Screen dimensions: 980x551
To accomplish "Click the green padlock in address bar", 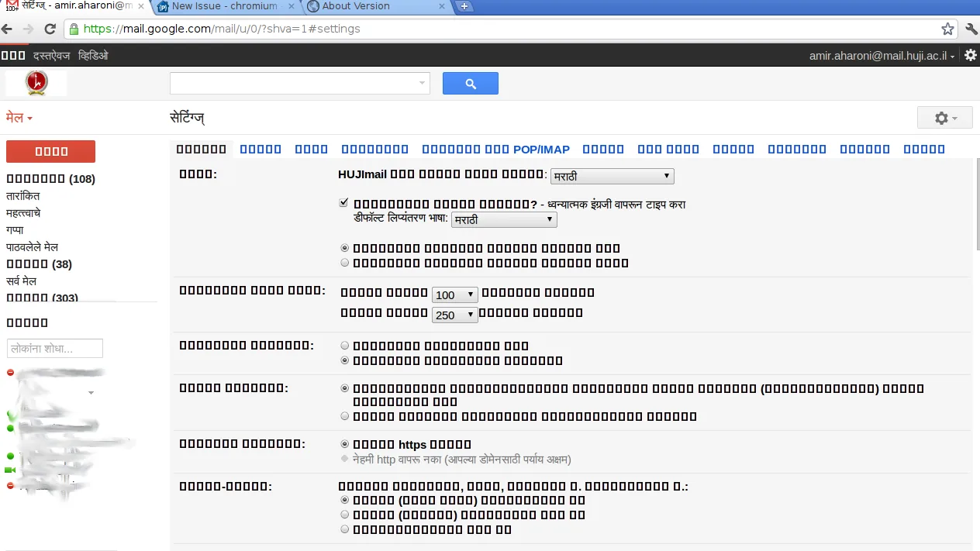I will 74,29.
